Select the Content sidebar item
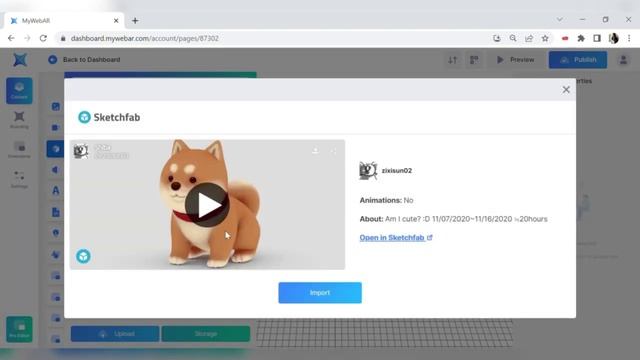 pos(19,91)
